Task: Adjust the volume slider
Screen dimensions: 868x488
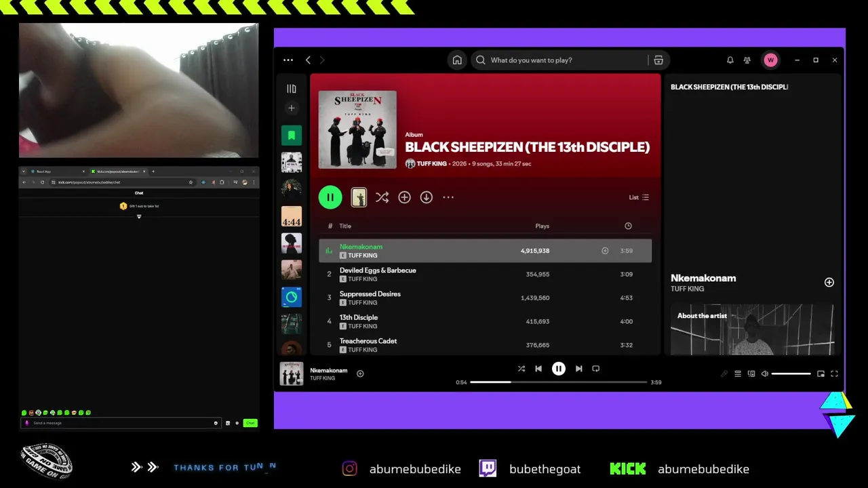Action: click(791, 373)
